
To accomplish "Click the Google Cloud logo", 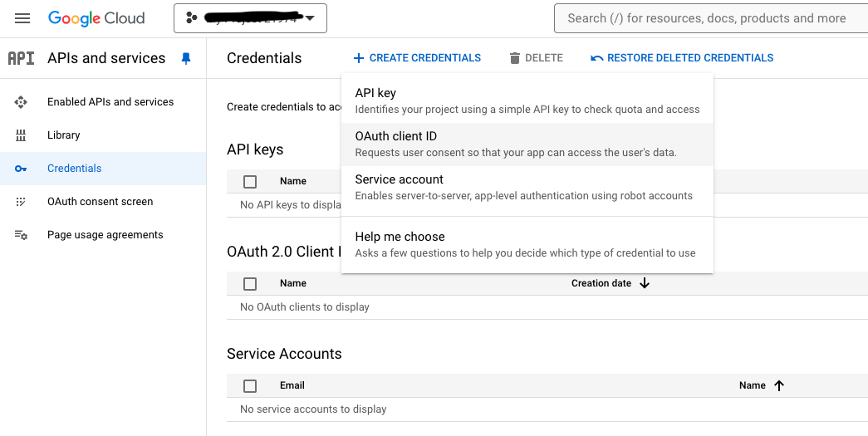I will point(96,18).
